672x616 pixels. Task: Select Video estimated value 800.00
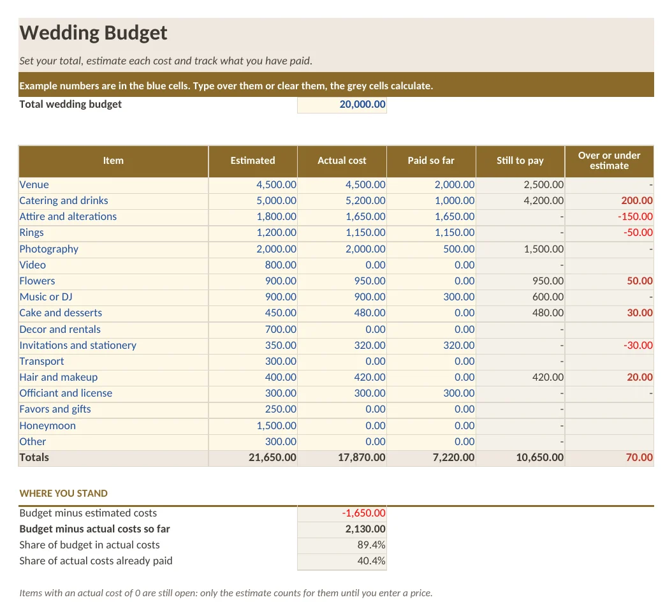[x=253, y=265]
